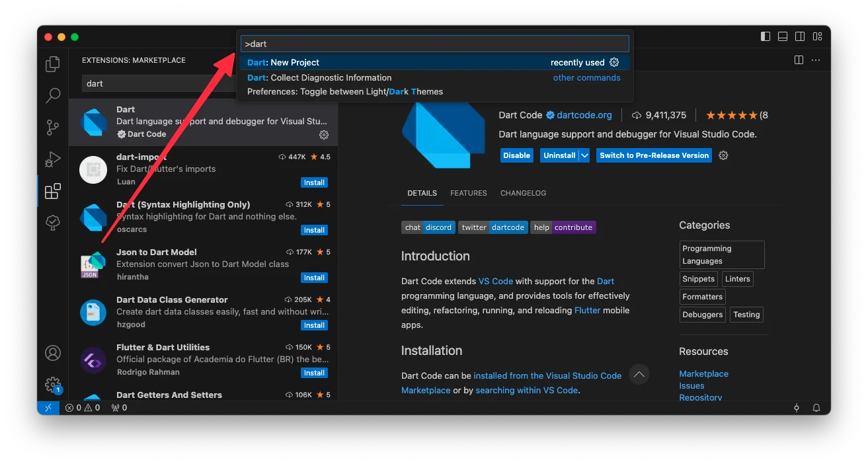
Task: Toggle the bottom panel layout icon
Action: (783, 36)
